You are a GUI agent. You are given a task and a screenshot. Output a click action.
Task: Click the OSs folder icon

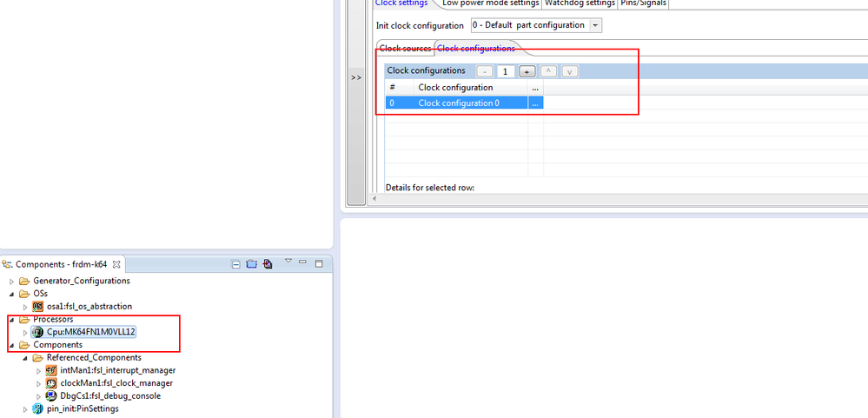click(24, 294)
